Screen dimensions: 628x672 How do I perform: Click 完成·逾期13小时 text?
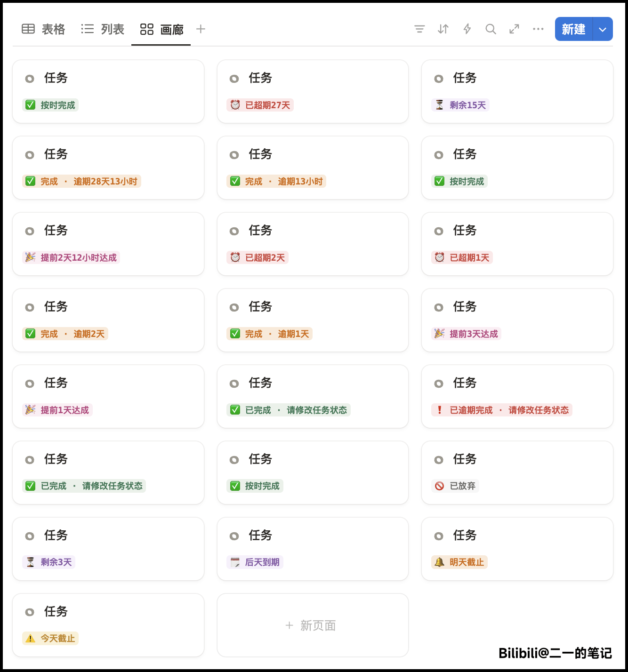click(x=284, y=181)
